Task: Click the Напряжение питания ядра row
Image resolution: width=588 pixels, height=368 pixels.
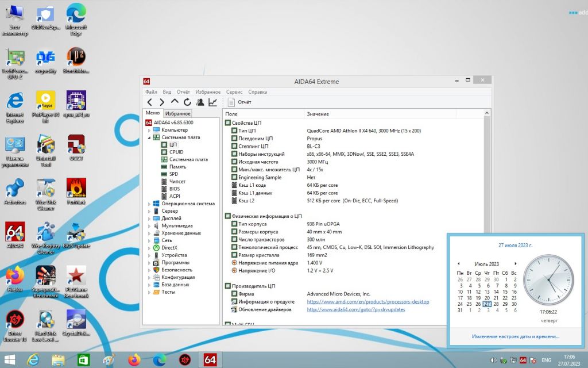Action: [x=277, y=263]
